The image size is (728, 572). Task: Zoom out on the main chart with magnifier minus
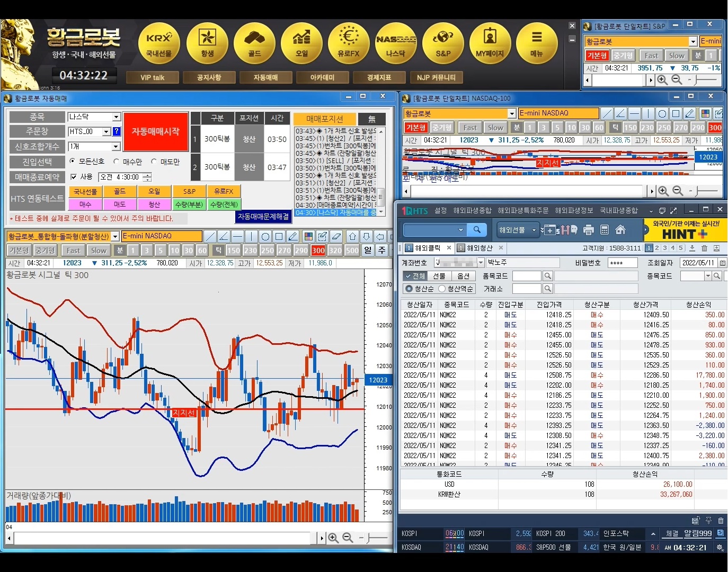click(x=348, y=538)
